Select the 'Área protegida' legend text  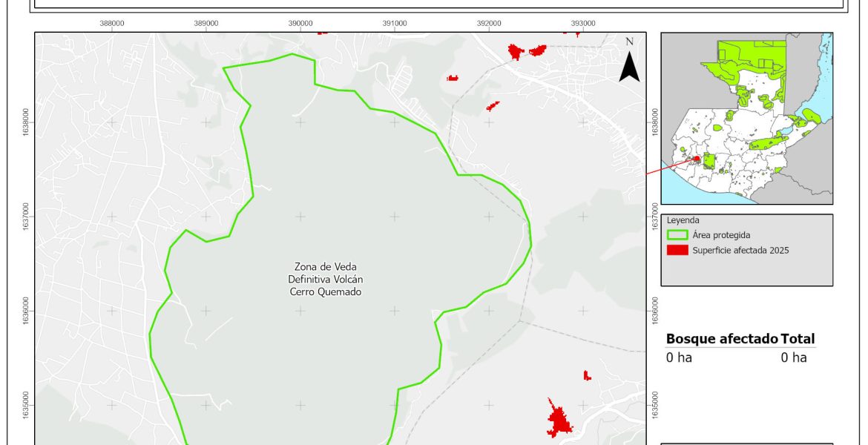tap(721, 235)
